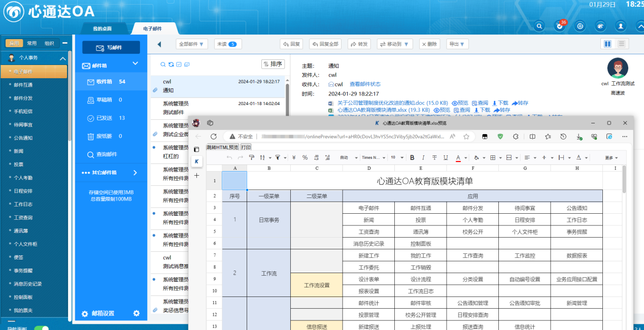The width and height of the screenshot is (644, 330).
Task: Click the select-all check icon above mail list
Action: tap(179, 64)
